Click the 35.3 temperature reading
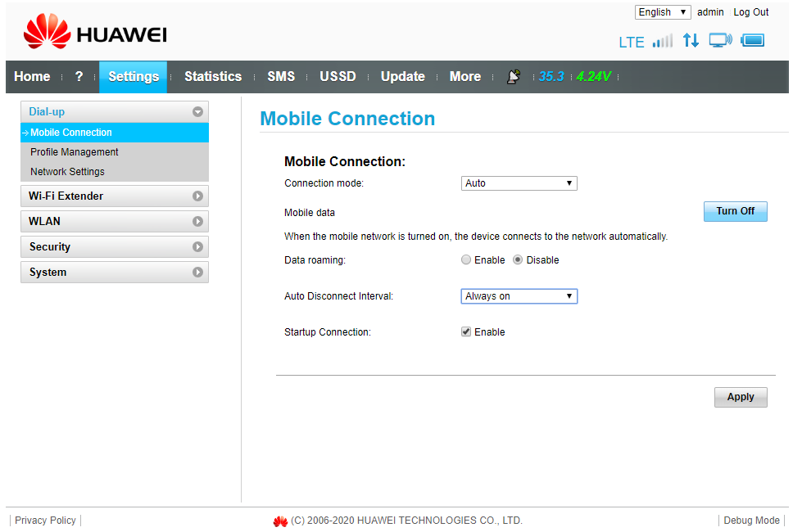Viewport: 793px width, 532px height. (551, 76)
